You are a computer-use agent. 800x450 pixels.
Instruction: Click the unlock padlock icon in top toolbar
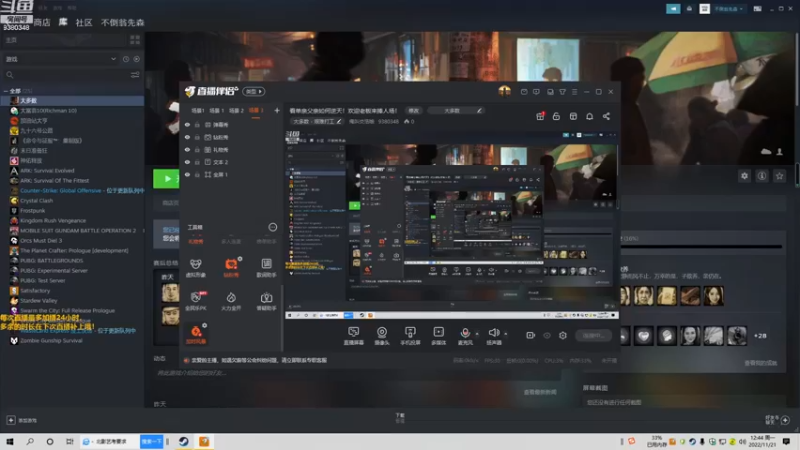(x=556, y=116)
